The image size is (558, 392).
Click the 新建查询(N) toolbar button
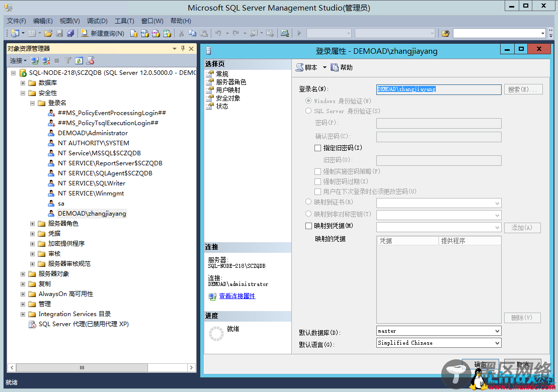[x=103, y=33]
